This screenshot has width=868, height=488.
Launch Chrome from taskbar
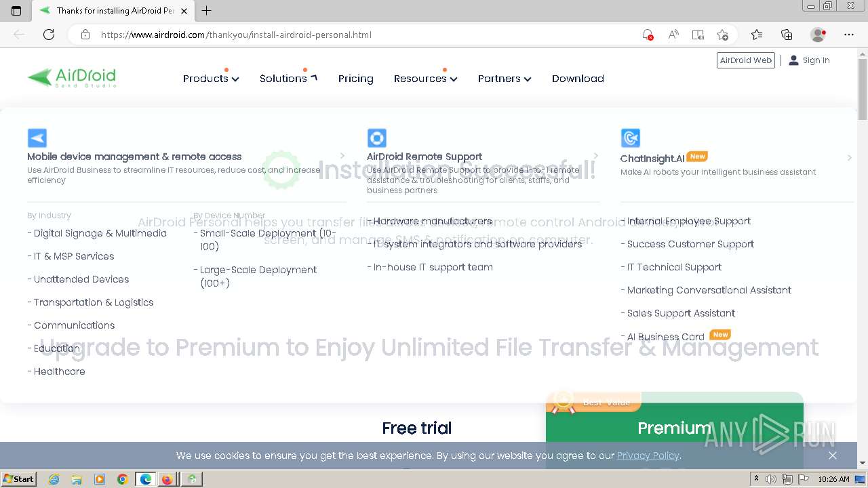click(123, 479)
